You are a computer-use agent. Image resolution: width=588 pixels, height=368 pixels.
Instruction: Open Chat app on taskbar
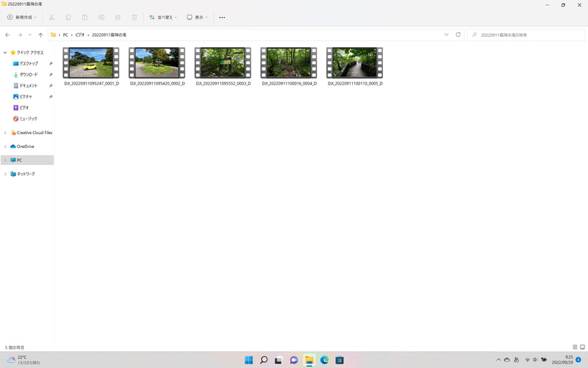(x=294, y=360)
